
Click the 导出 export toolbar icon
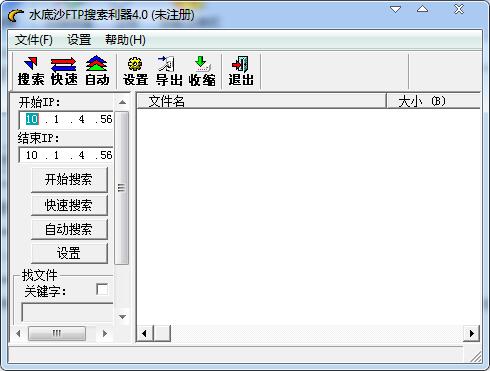(169, 71)
